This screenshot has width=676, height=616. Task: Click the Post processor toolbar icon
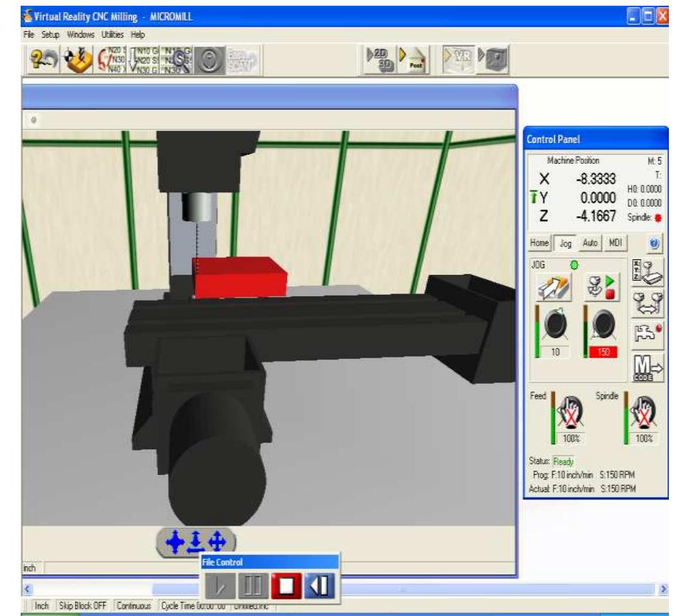click(x=413, y=60)
